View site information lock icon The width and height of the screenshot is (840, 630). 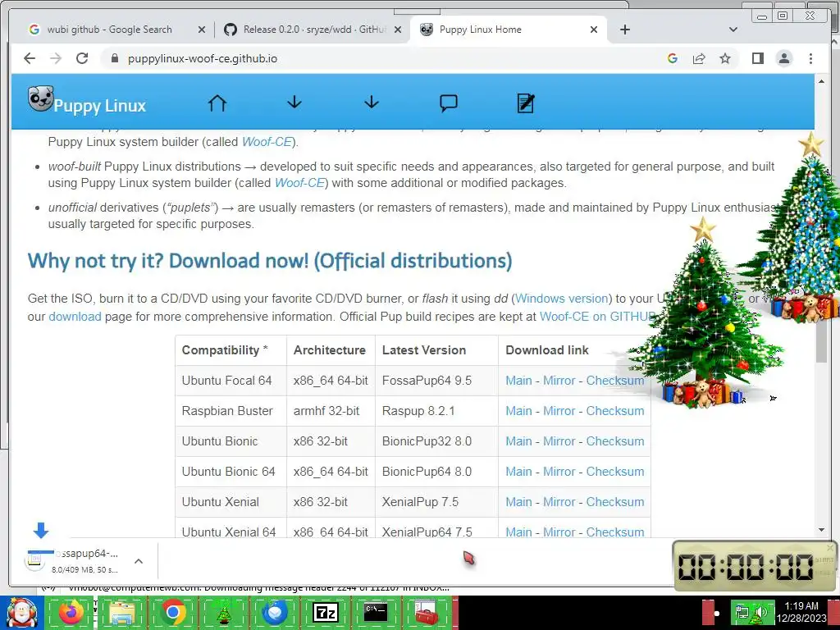pos(114,58)
